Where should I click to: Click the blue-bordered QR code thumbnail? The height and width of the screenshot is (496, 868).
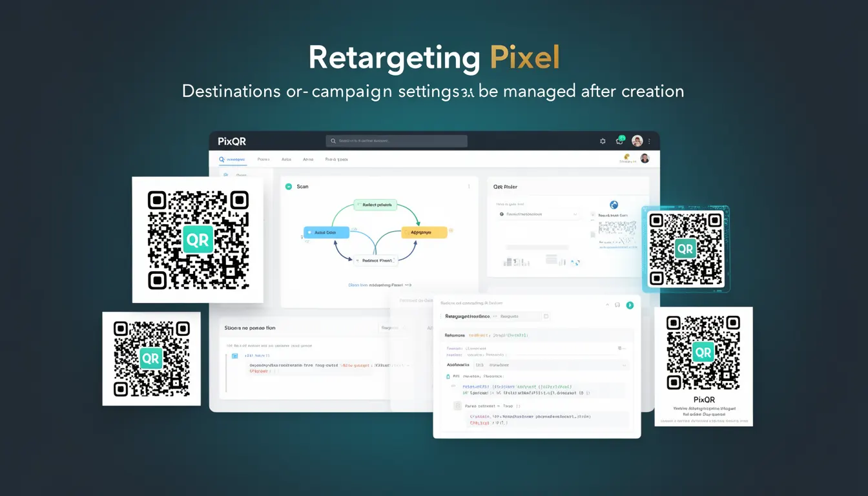[686, 249]
